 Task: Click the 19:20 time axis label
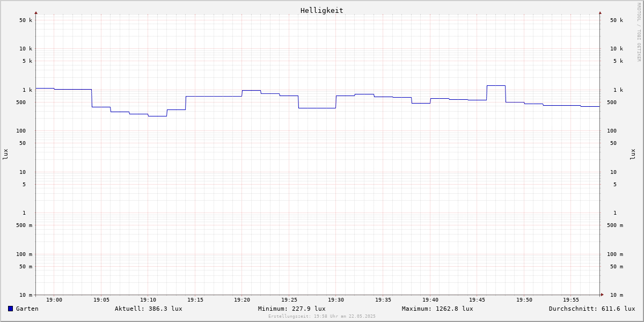(x=242, y=300)
